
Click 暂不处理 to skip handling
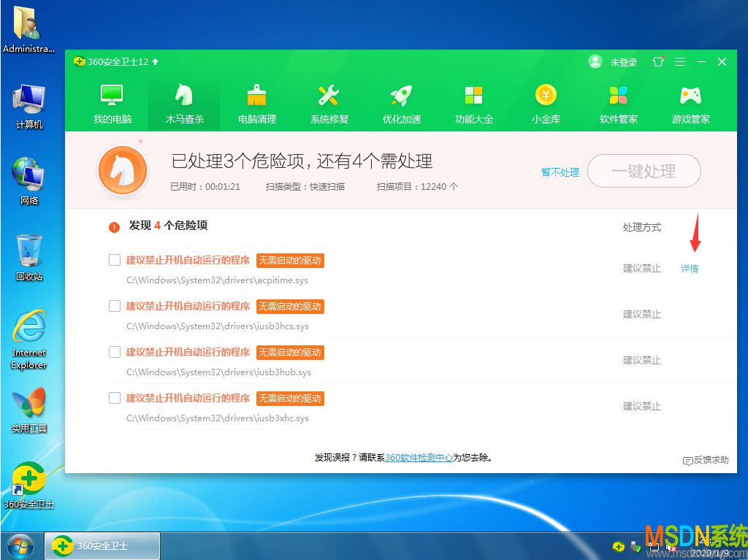560,172
